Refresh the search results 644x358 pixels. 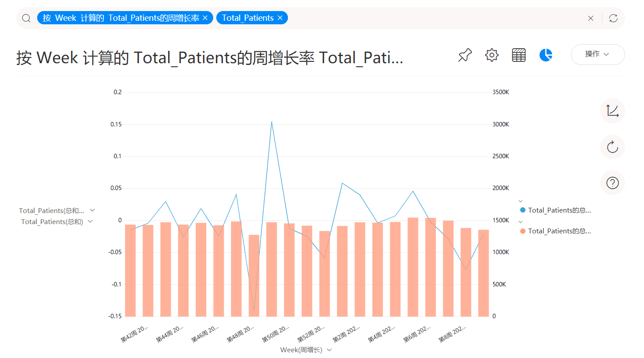[613, 18]
